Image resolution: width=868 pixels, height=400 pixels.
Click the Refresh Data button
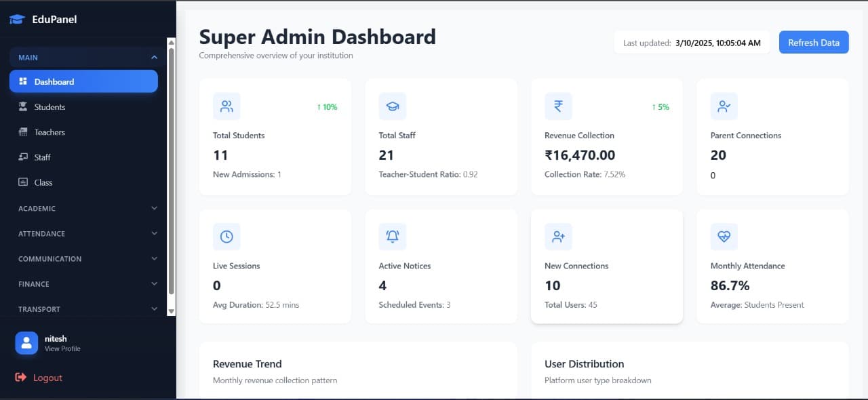coord(814,42)
